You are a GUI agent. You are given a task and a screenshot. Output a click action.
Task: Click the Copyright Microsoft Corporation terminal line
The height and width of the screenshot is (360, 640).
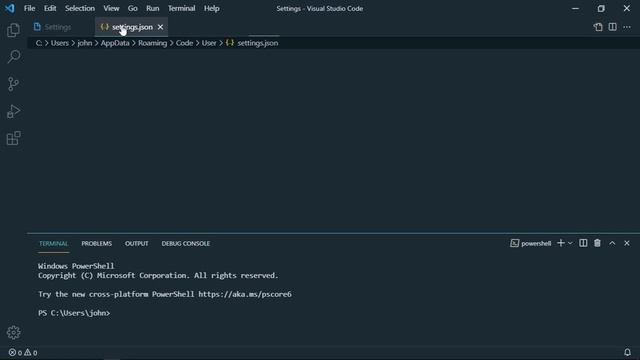point(158,276)
